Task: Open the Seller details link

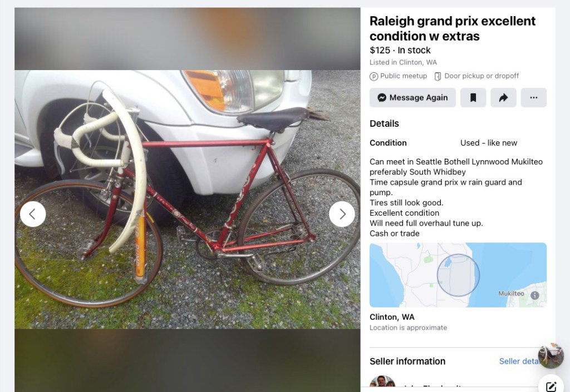Action: [519, 361]
